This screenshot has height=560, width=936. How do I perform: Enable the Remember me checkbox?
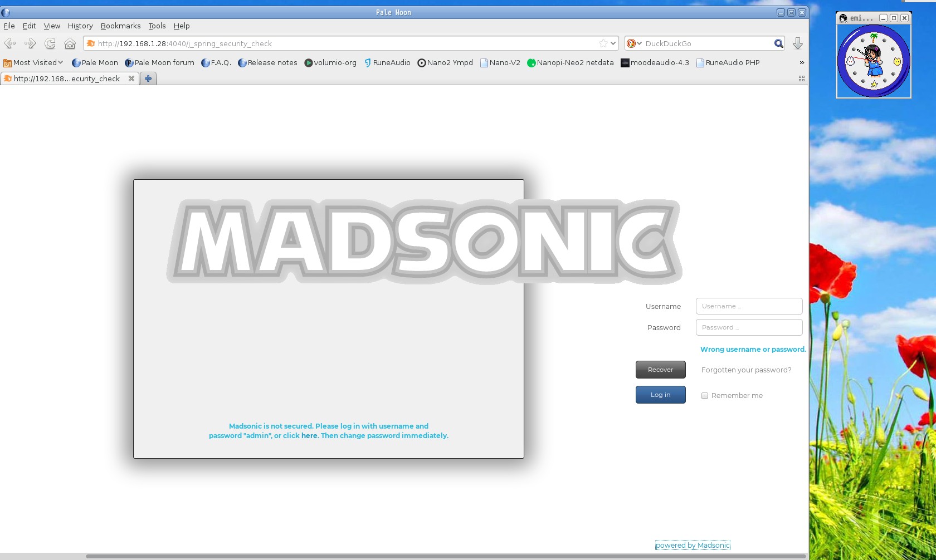pos(705,395)
